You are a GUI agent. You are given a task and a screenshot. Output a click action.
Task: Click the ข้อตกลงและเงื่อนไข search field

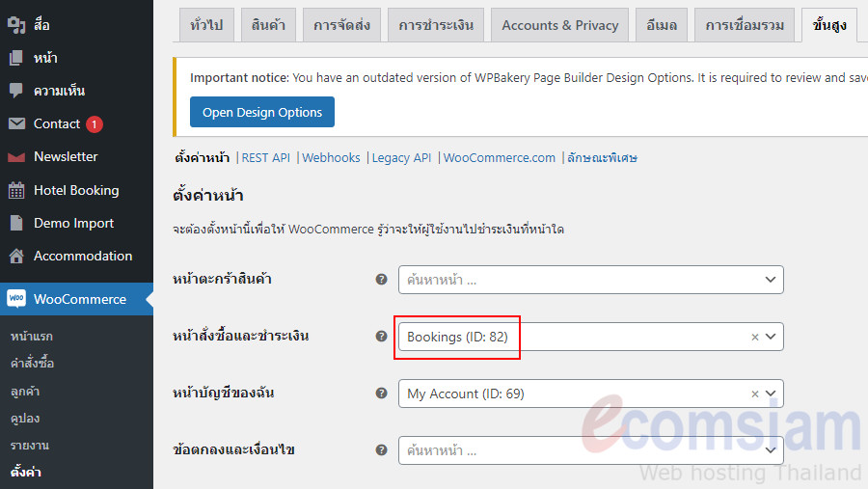pos(590,450)
